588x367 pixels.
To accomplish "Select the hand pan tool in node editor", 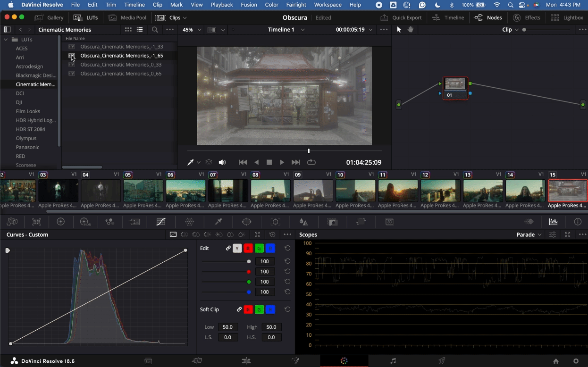I will (x=411, y=30).
